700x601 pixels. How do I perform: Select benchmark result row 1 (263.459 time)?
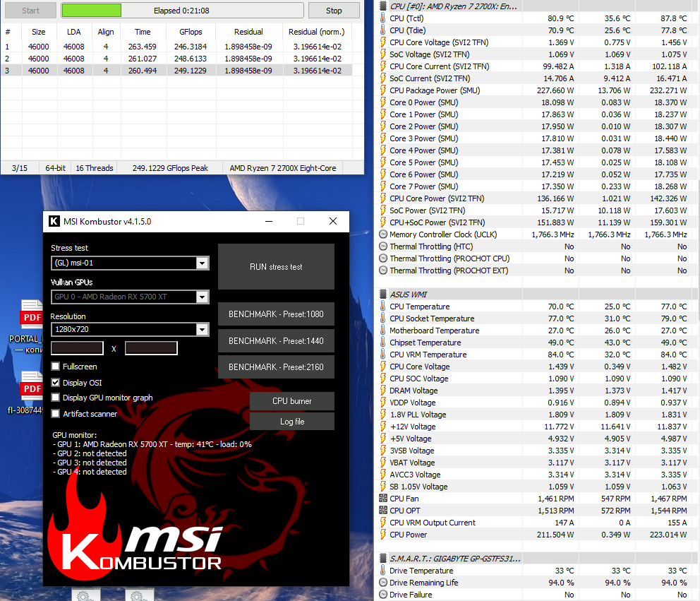pyautogui.click(x=176, y=47)
